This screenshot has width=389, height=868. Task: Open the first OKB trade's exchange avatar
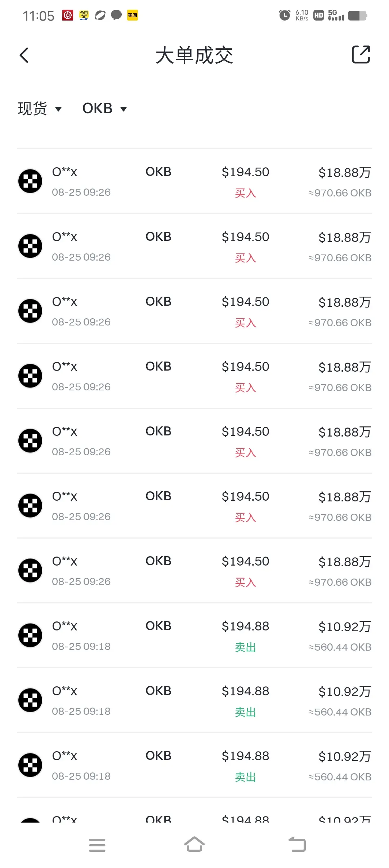(30, 181)
